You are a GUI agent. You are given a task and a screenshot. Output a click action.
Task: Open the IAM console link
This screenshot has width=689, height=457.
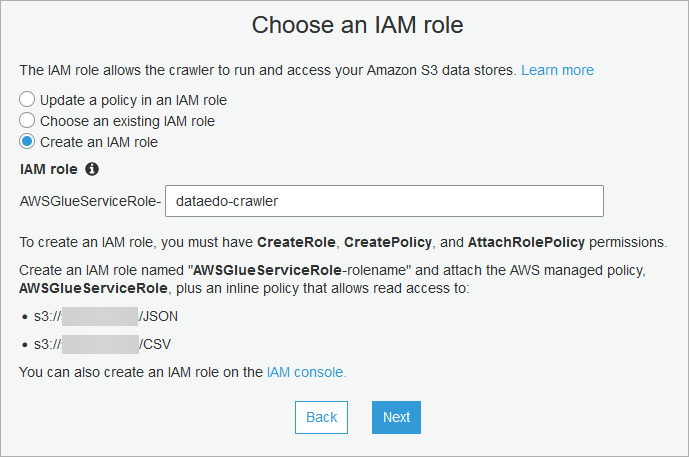[x=306, y=372]
